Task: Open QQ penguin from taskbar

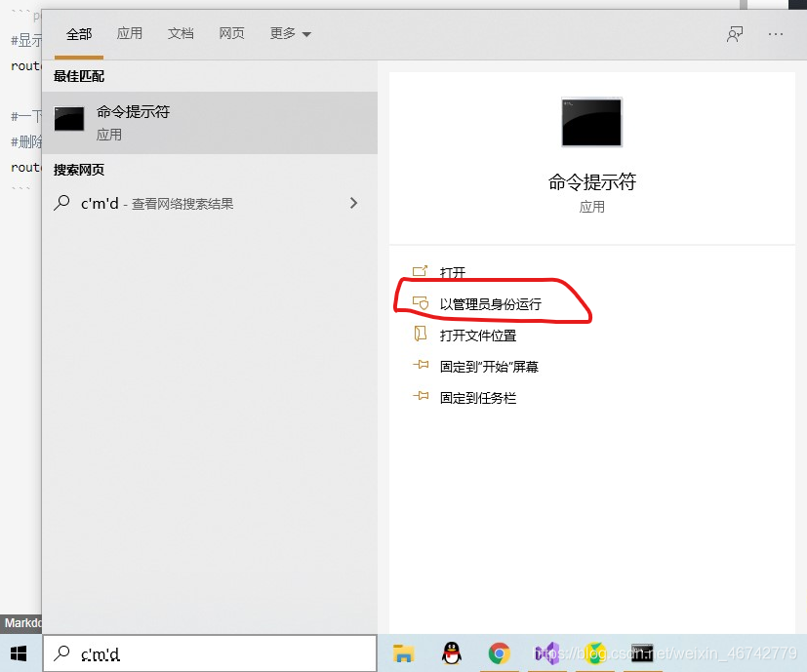Action: pos(452,653)
